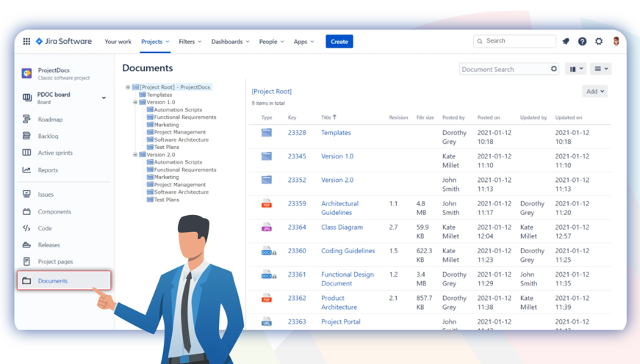The height and width of the screenshot is (364, 640).
Task: Open the Add dropdown button
Action: pyautogui.click(x=594, y=92)
